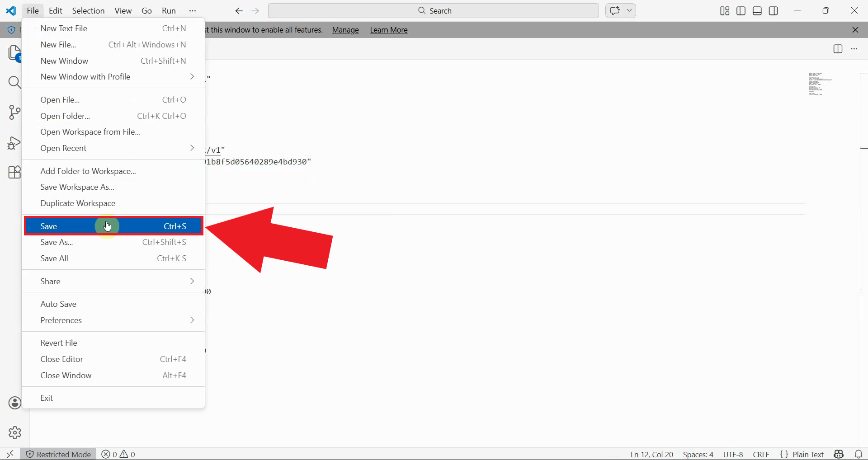Image resolution: width=868 pixels, height=460 pixels.
Task: Toggle the bottom panel visibility
Action: (757, 10)
